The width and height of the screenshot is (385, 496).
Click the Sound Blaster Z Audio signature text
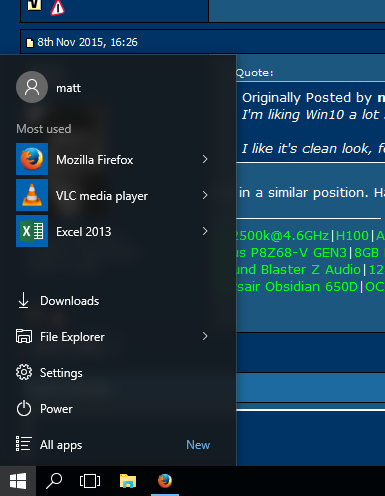[x=299, y=269]
